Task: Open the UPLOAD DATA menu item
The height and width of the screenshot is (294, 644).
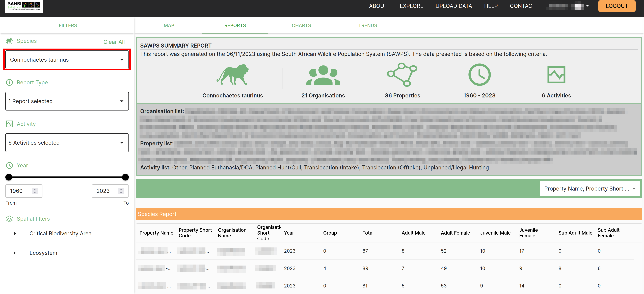Action: pyautogui.click(x=453, y=6)
